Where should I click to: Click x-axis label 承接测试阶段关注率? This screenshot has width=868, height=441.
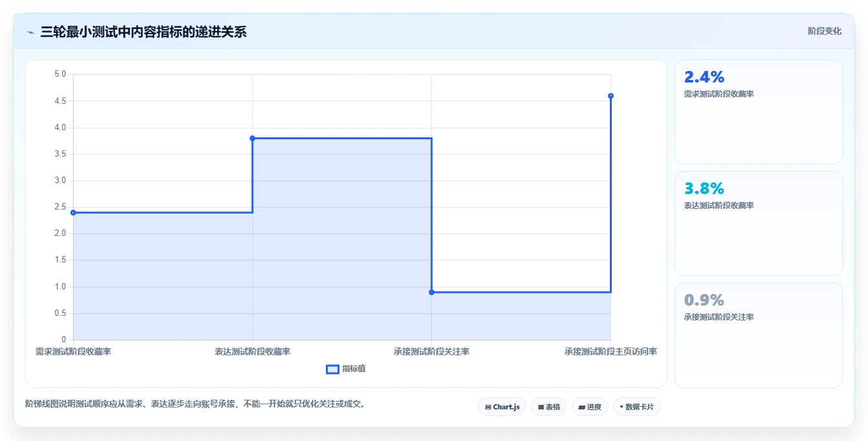[432, 351]
